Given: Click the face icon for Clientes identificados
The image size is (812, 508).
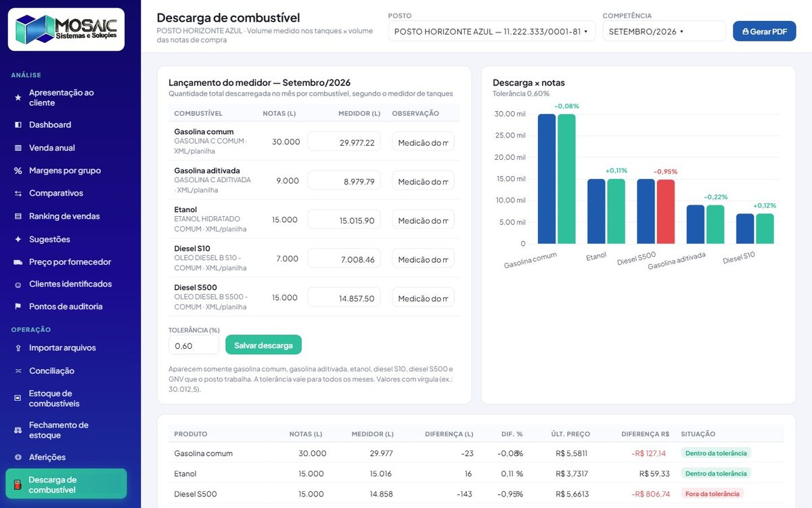Looking at the screenshot, I should [18, 284].
